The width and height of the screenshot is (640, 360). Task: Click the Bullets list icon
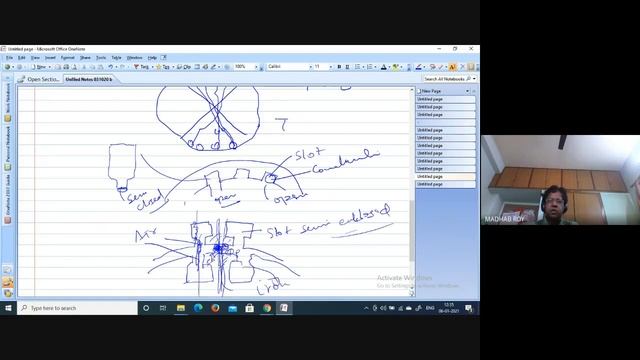click(x=358, y=67)
